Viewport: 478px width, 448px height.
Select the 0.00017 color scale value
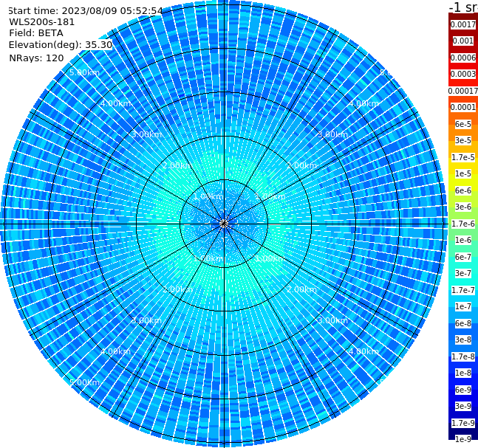click(463, 91)
